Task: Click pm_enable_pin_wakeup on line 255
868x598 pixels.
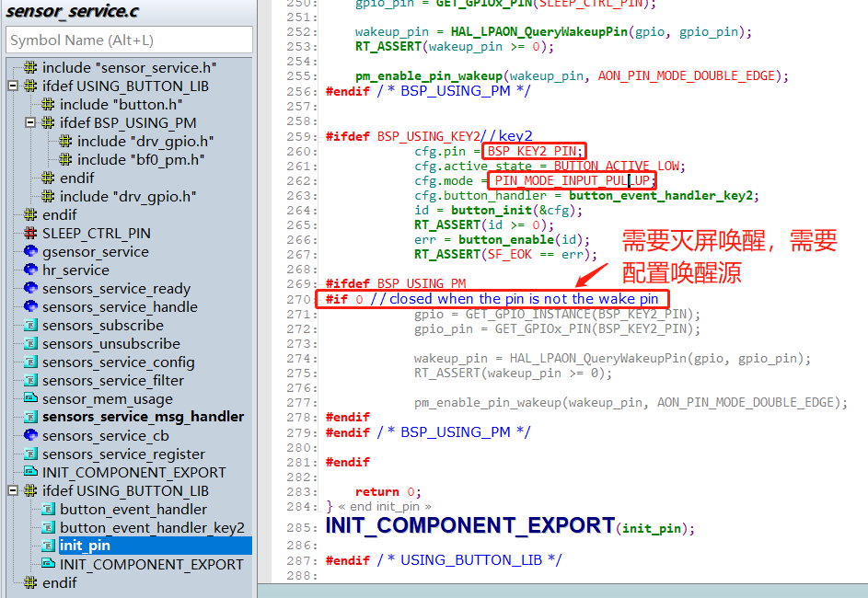Action: pyautogui.click(x=428, y=75)
